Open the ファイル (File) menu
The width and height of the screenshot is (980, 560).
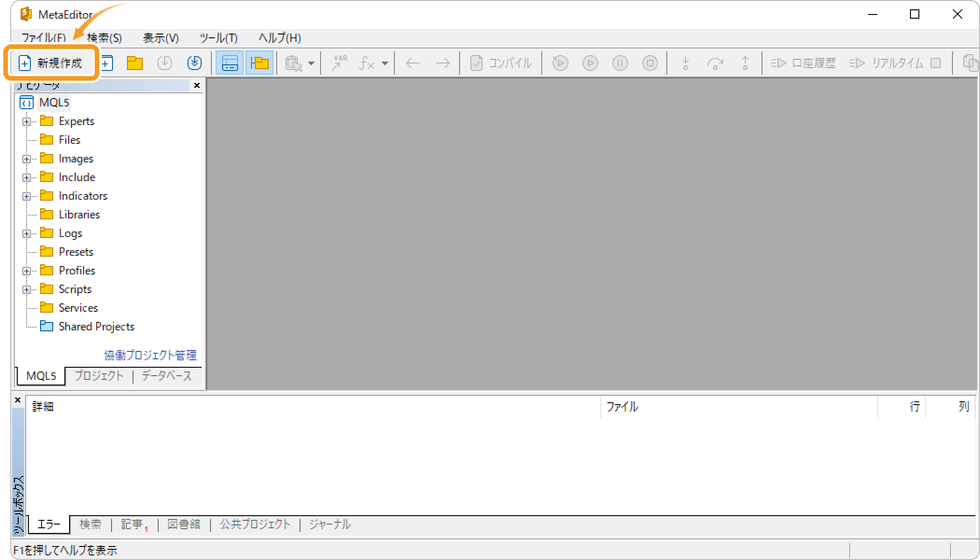pos(42,38)
